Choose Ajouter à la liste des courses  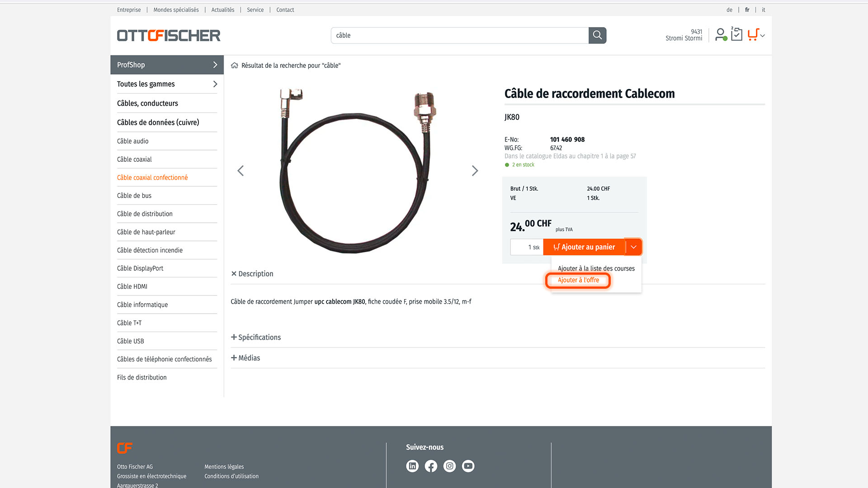tap(596, 268)
